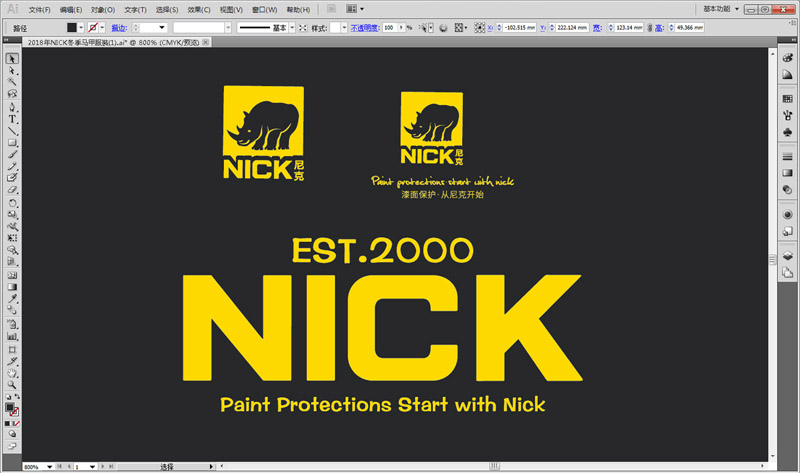Go to next artboard arrow in status bar
Viewport: 800px width, 473px height.
(103, 466)
